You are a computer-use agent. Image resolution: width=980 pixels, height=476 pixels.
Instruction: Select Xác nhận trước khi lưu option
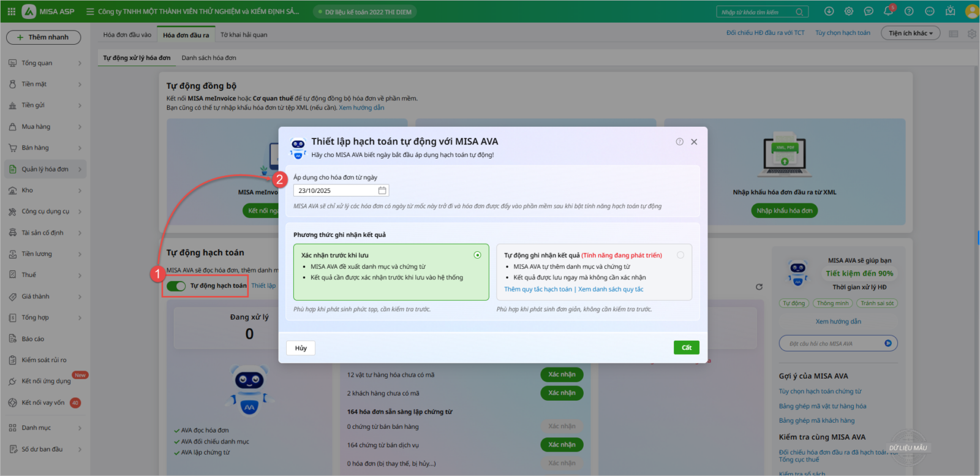click(x=477, y=255)
